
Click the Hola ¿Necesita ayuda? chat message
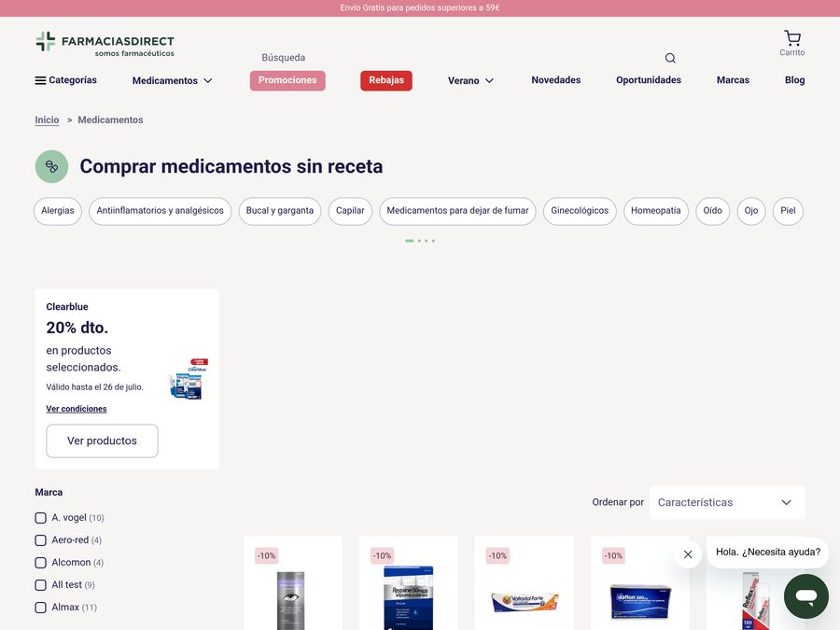click(x=768, y=553)
